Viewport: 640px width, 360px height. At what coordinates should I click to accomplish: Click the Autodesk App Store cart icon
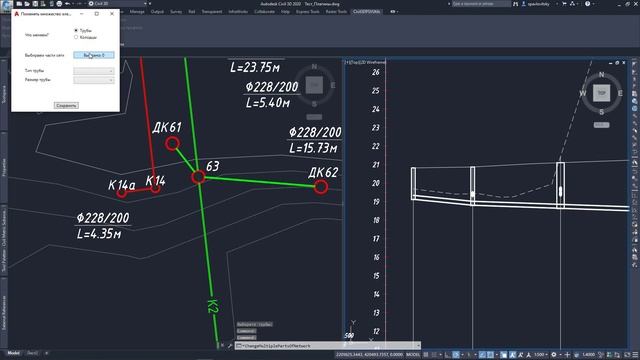[x=564, y=4]
